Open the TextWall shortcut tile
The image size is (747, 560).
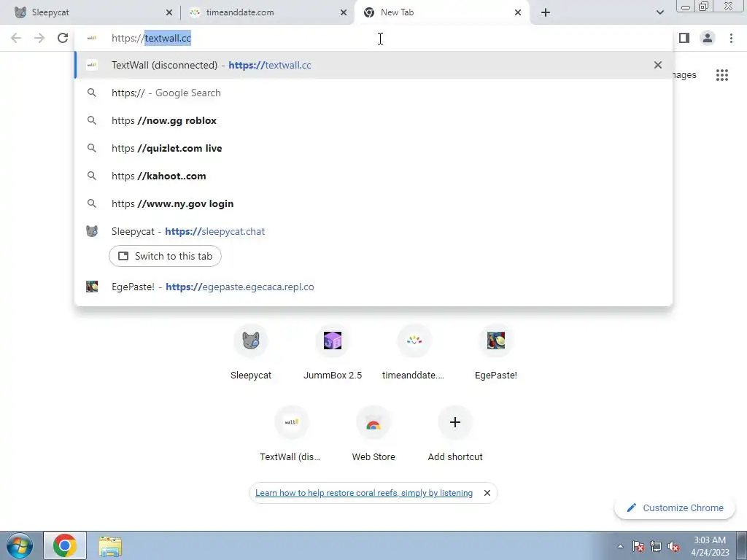[x=292, y=433]
